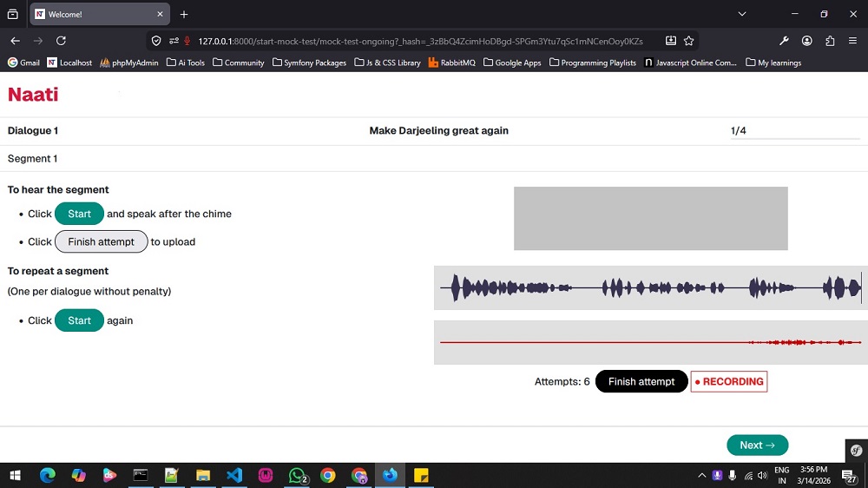This screenshot has height=488, width=868.
Task: Go to Next segment
Action: pos(757,445)
